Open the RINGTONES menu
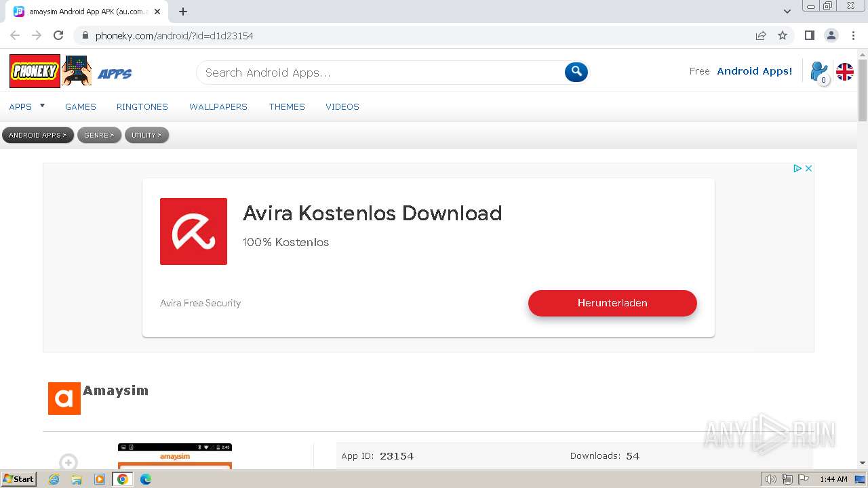 [142, 106]
